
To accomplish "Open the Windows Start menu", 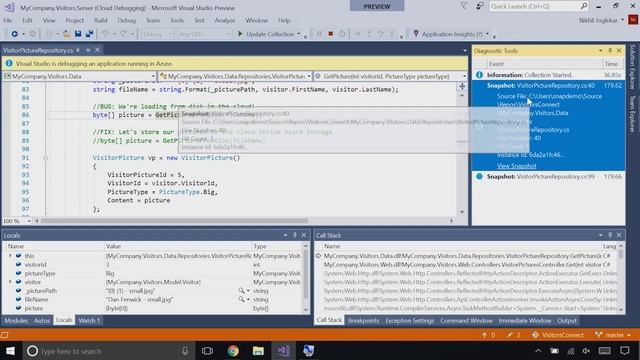I will (11, 351).
